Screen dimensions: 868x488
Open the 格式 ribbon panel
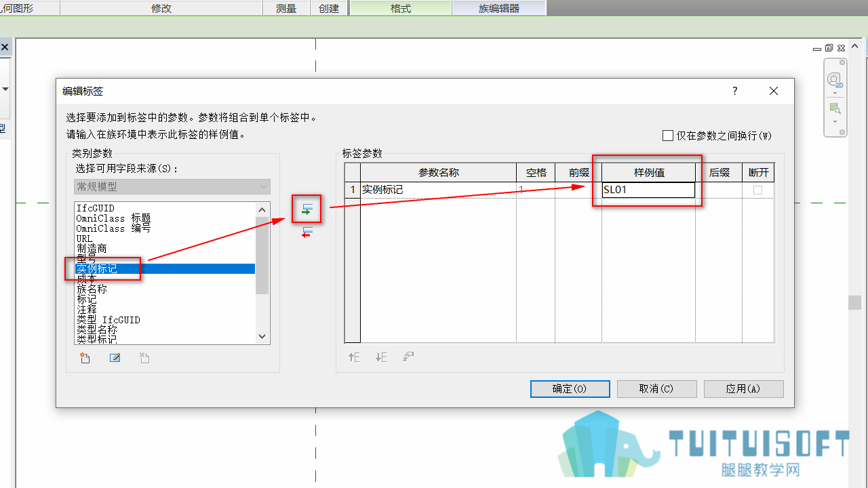tap(401, 8)
